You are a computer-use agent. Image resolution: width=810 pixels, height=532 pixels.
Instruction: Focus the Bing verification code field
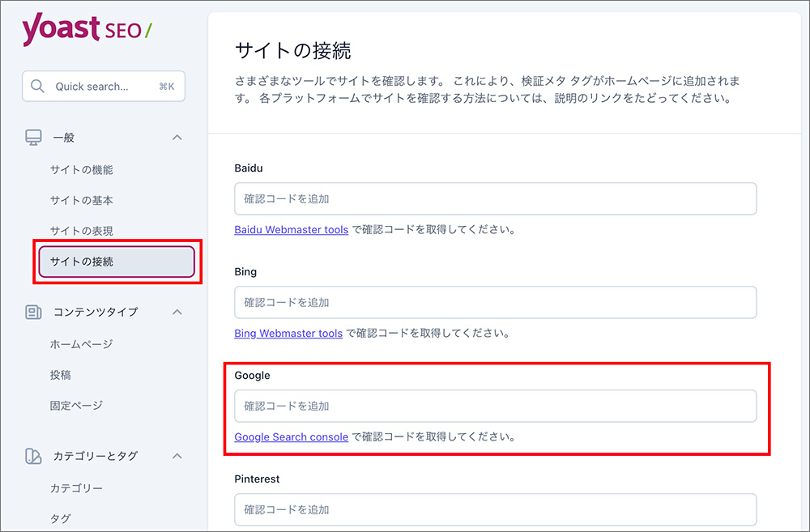(496, 302)
